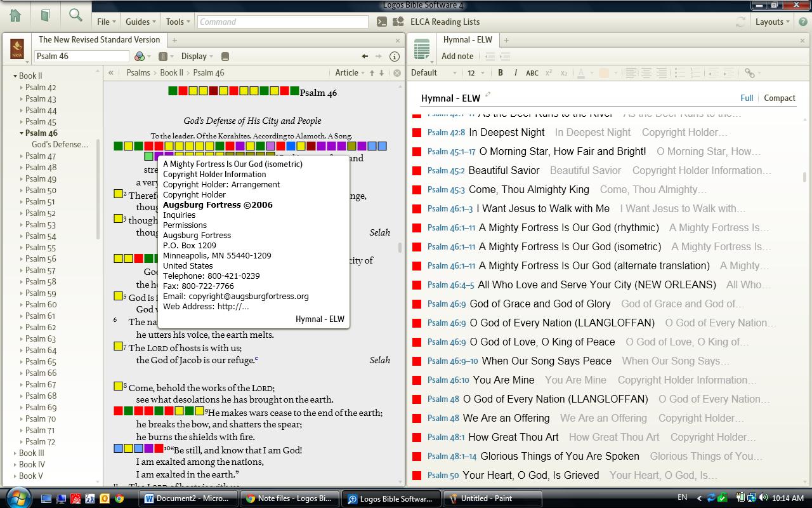812x508 pixels.
Task: Select Compact view mode for notes
Action: 780,98
